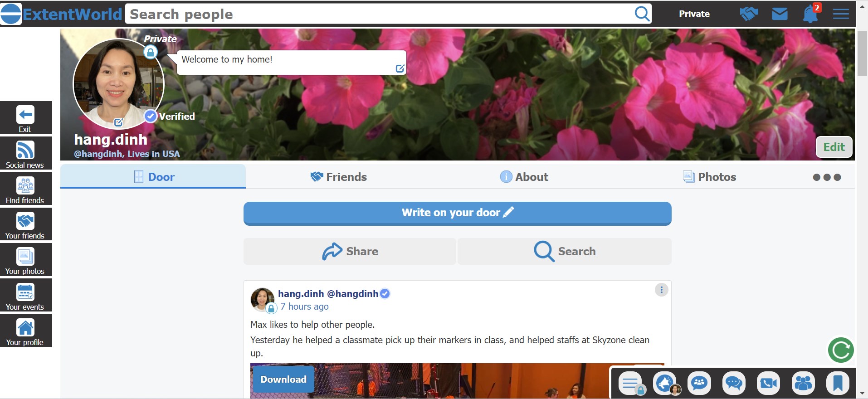
Task: Click the green refresh circle button
Action: tap(841, 350)
